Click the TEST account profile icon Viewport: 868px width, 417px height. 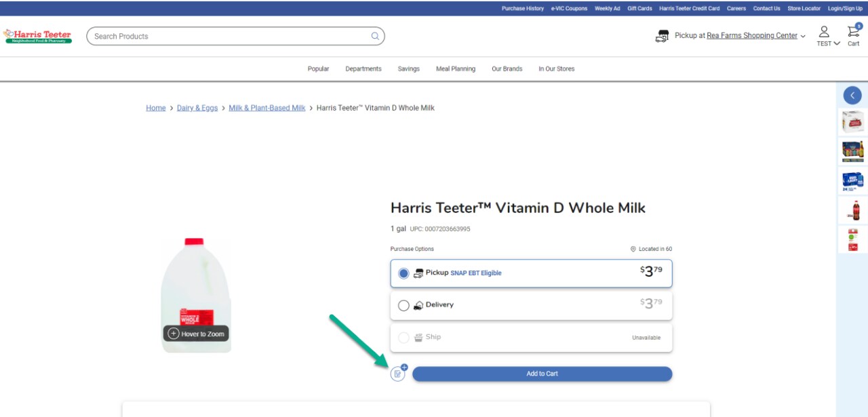click(824, 31)
